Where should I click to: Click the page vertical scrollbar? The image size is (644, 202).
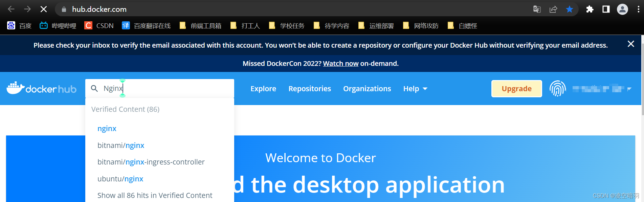coord(642,79)
